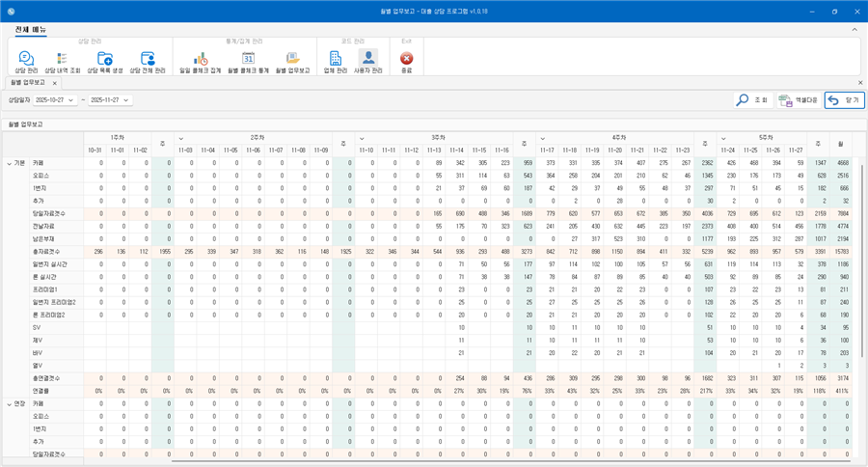Collapse the 연장 row group

(10, 404)
